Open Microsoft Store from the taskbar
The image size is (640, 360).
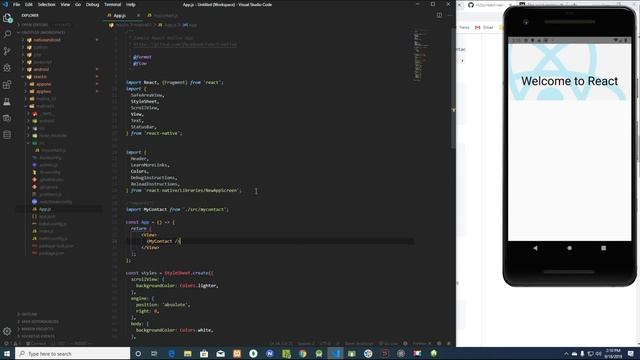(x=204, y=353)
